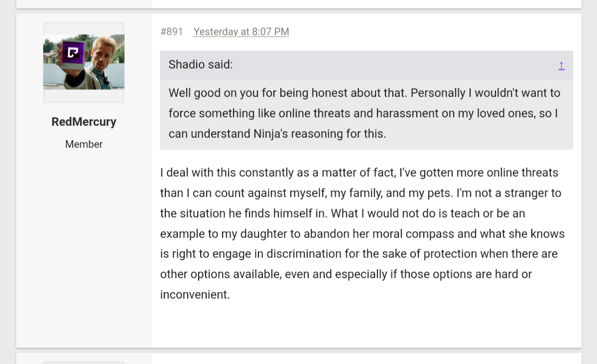
Task: Click the Yesterday at 8:07 PM timestamp
Action: pos(241,31)
